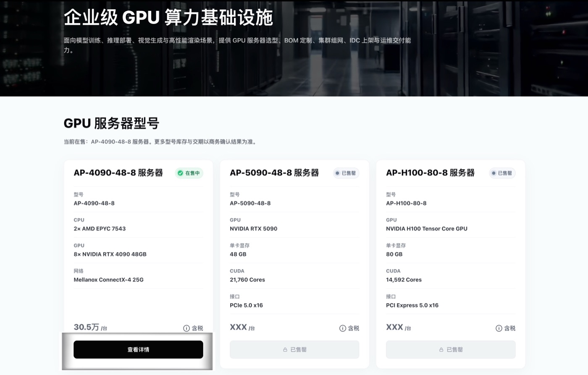Click the XXX price on AP-H100-80-8 card

pyautogui.click(x=394, y=327)
